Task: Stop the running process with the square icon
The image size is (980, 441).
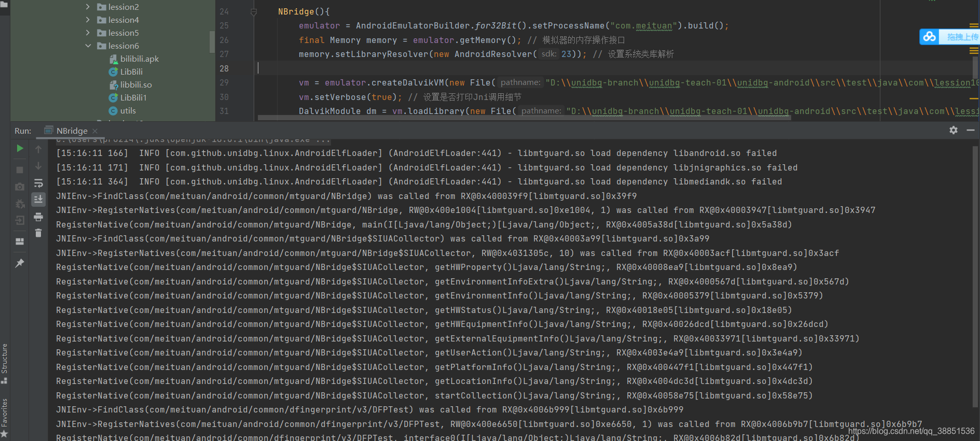Action: point(20,170)
